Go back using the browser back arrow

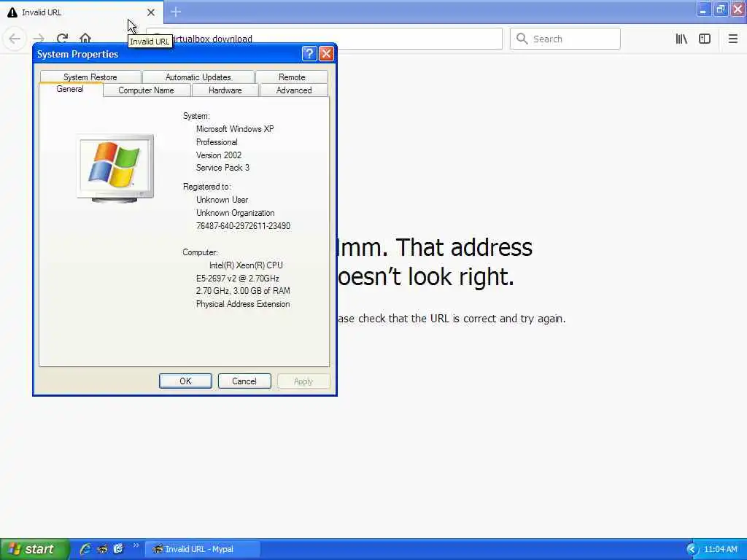point(15,38)
